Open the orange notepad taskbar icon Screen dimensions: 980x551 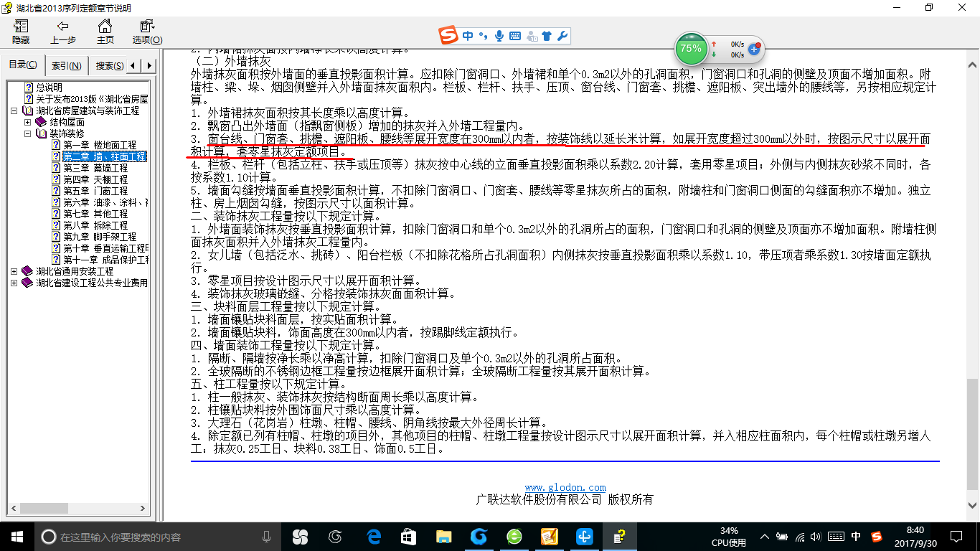pyautogui.click(x=550, y=536)
